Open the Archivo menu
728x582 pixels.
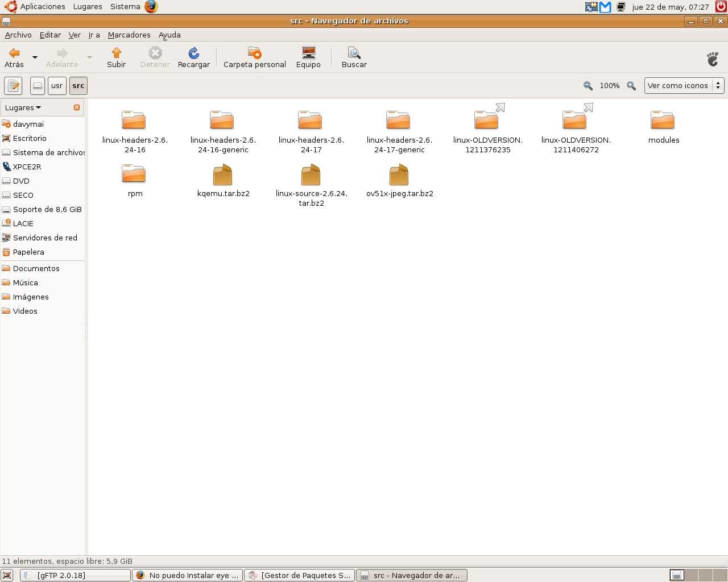click(18, 35)
